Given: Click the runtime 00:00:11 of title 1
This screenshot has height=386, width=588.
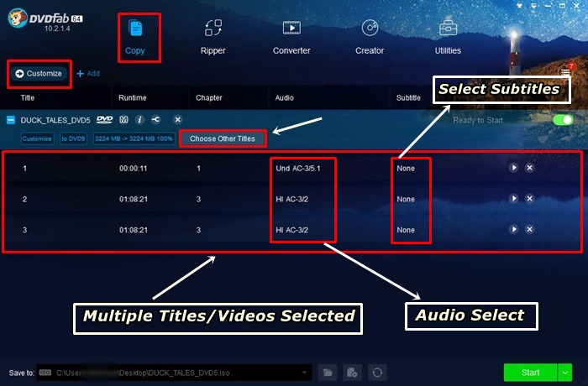Looking at the screenshot, I should pyautogui.click(x=133, y=169).
